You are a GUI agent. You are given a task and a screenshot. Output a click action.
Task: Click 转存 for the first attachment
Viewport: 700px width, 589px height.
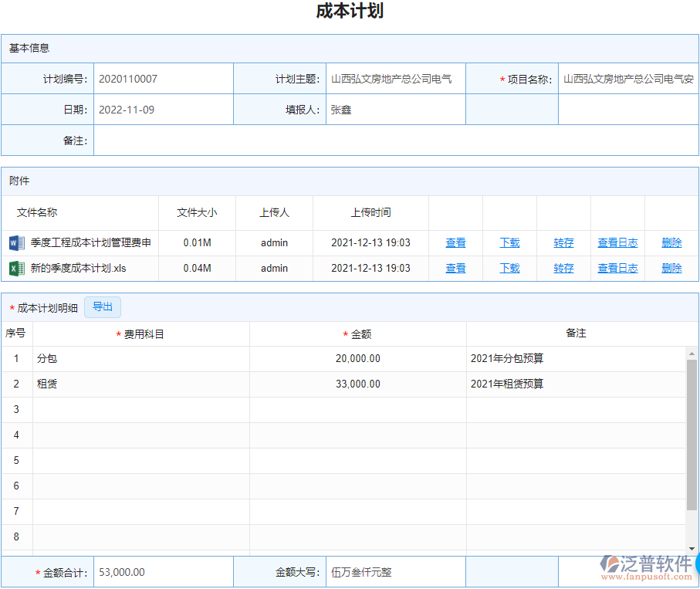coord(563,242)
